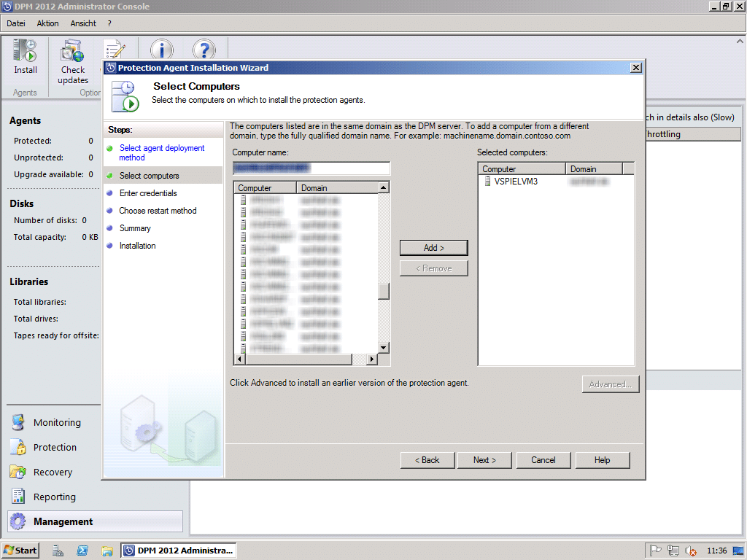Screen dimensions: 747x560
Task: Click Domain header in Selected computers list
Action: [x=594, y=168]
